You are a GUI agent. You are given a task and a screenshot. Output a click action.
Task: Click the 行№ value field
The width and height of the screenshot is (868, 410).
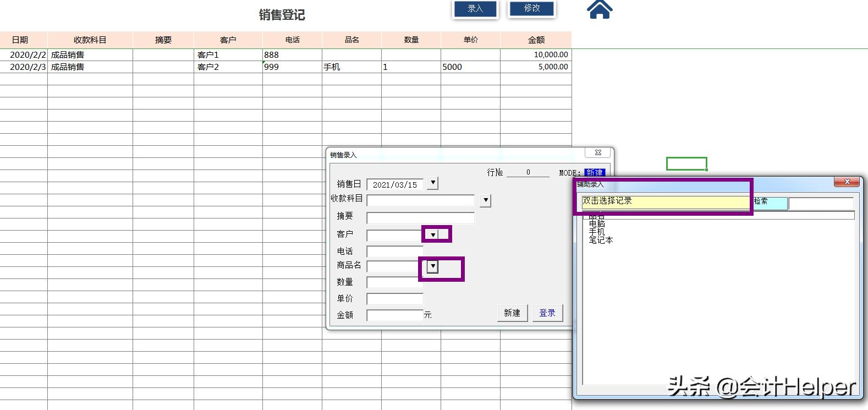pyautogui.click(x=528, y=172)
